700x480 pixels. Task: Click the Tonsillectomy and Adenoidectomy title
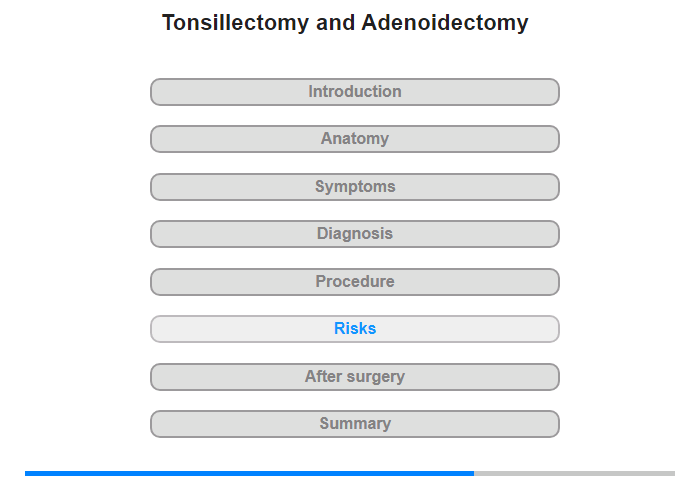[345, 22]
